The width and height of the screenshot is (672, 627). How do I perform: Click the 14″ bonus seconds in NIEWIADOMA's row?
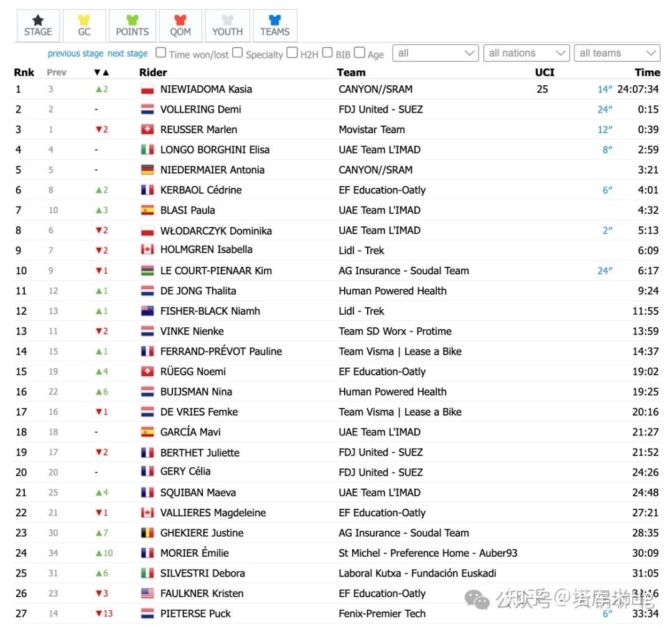[x=605, y=90]
